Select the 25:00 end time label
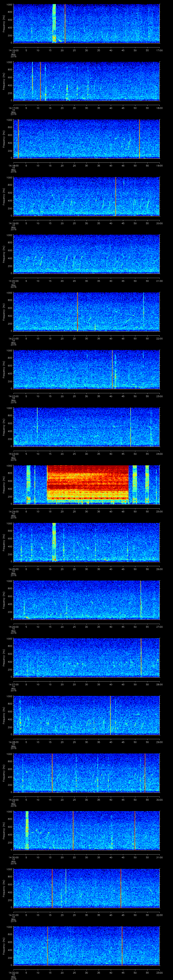Viewport: 173px width, 980px height. coord(159,511)
